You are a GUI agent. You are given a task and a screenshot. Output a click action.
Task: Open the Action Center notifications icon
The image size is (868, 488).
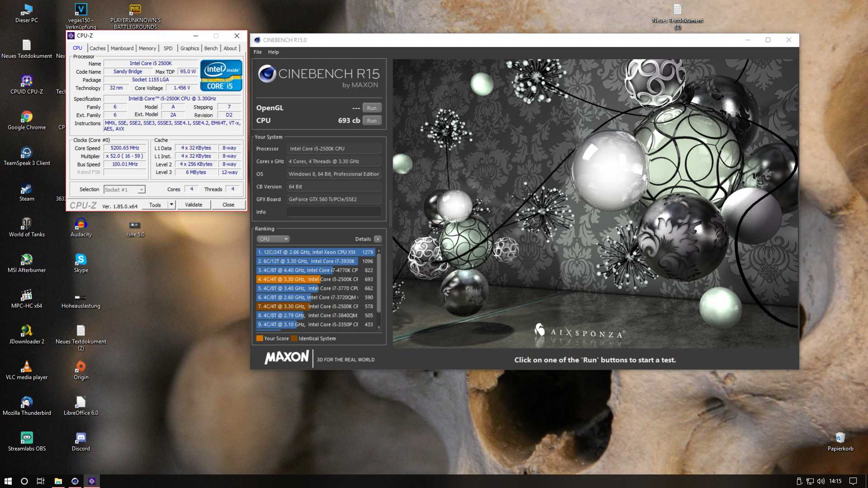tap(853, 481)
